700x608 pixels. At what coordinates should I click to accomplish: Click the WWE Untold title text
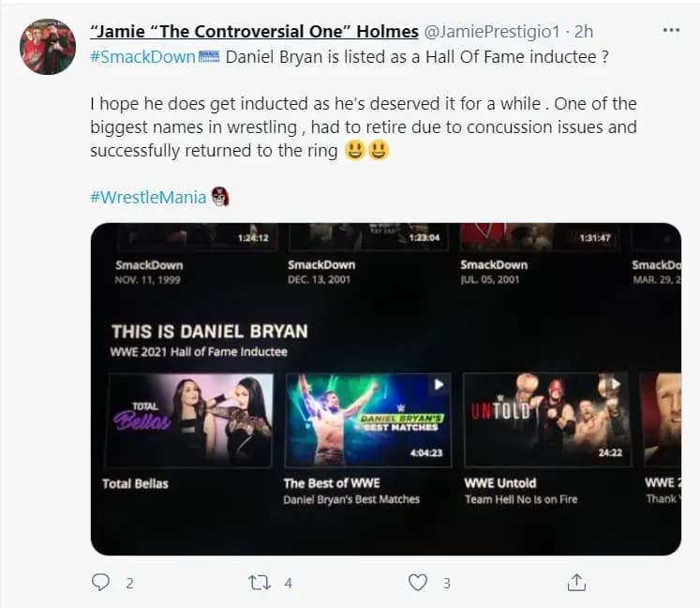tap(500, 483)
